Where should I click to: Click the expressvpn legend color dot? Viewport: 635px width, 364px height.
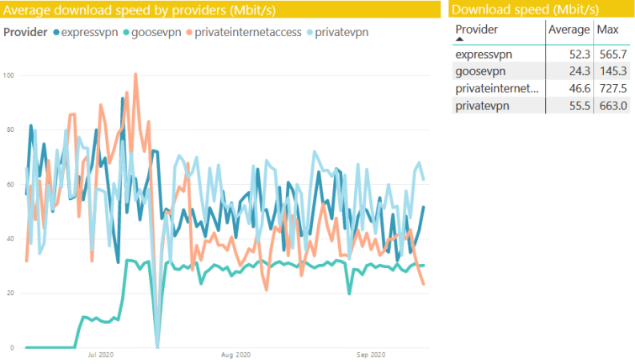(57, 33)
